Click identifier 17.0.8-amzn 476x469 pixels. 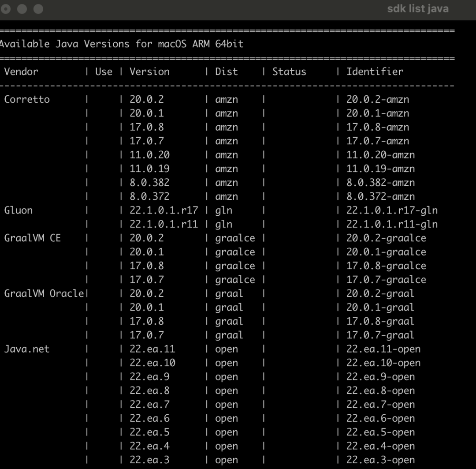(x=378, y=127)
